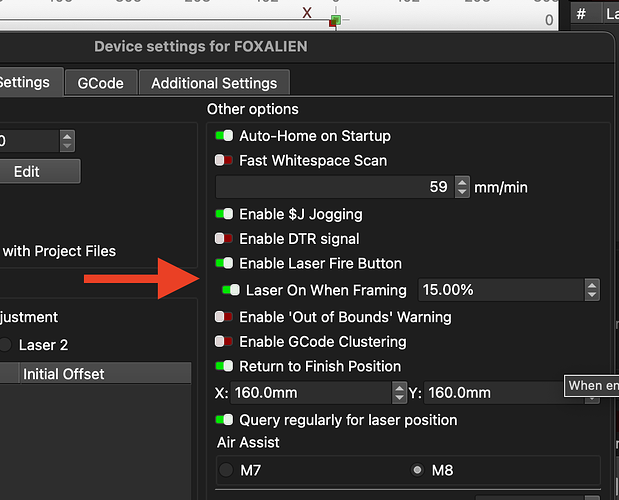Toggle Enable $J Jogging switch
Screen dimensions: 619x500
[224, 214]
